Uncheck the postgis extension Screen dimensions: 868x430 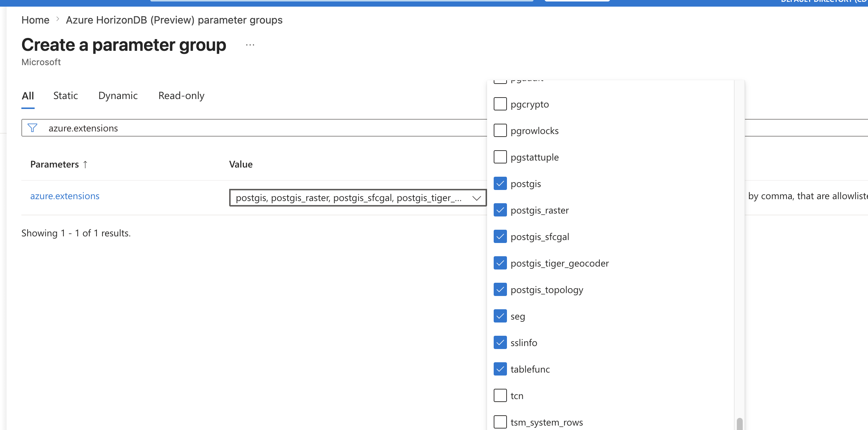(x=500, y=183)
